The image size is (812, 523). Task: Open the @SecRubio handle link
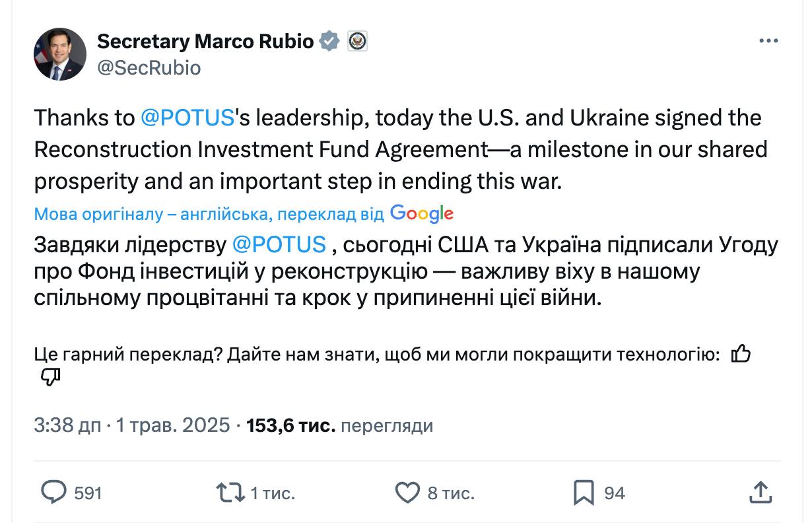coord(149,67)
